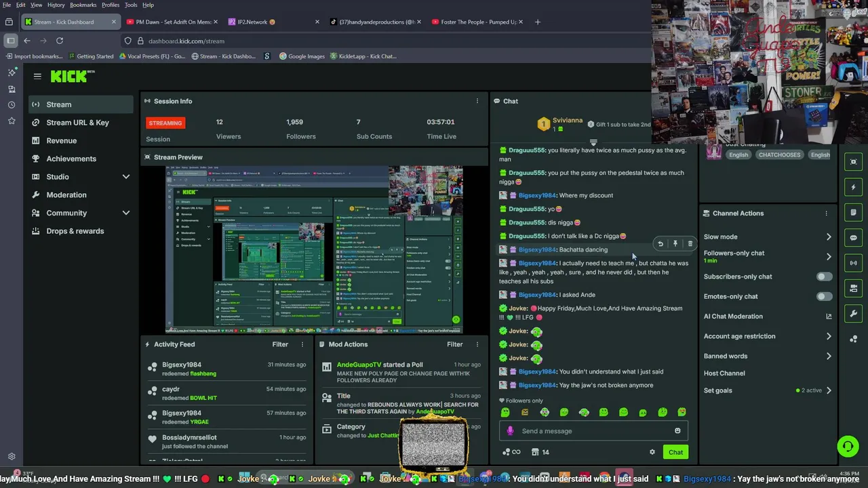
Task: Expand Set goals arrow
Action: [828, 390]
